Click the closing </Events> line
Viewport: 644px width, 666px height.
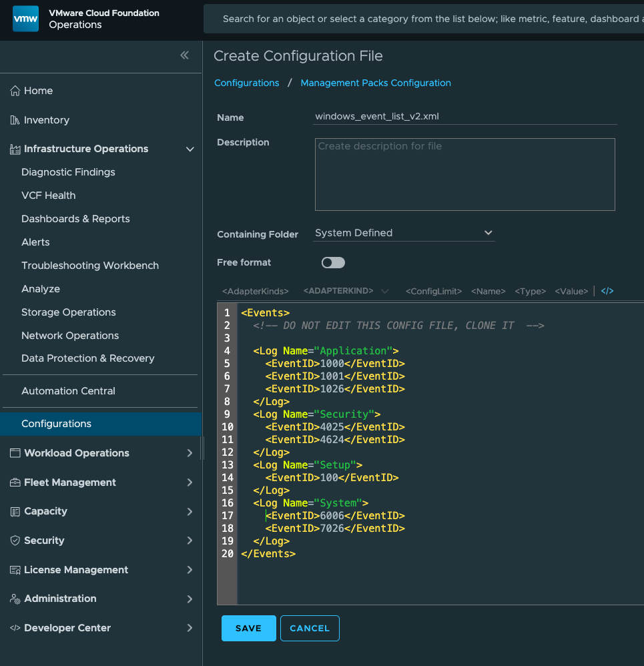tap(268, 554)
